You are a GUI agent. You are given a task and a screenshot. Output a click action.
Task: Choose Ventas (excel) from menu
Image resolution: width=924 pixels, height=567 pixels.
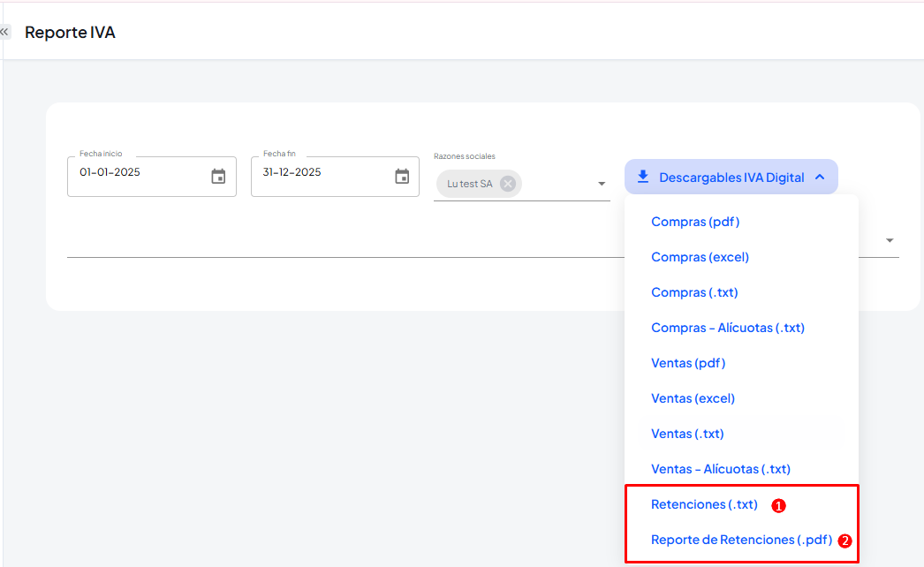(x=693, y=398)
